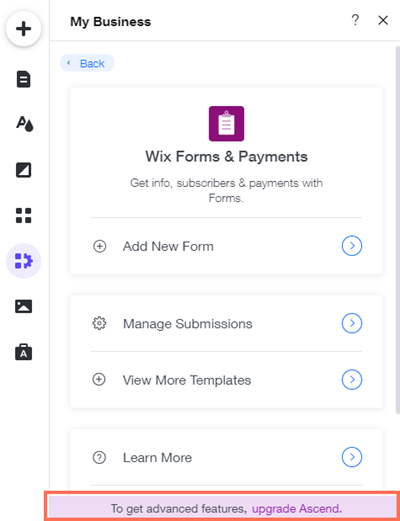Click the panel vertical scrollbar
This screenshot has height=521, width=400.
(x=398, y=230)
